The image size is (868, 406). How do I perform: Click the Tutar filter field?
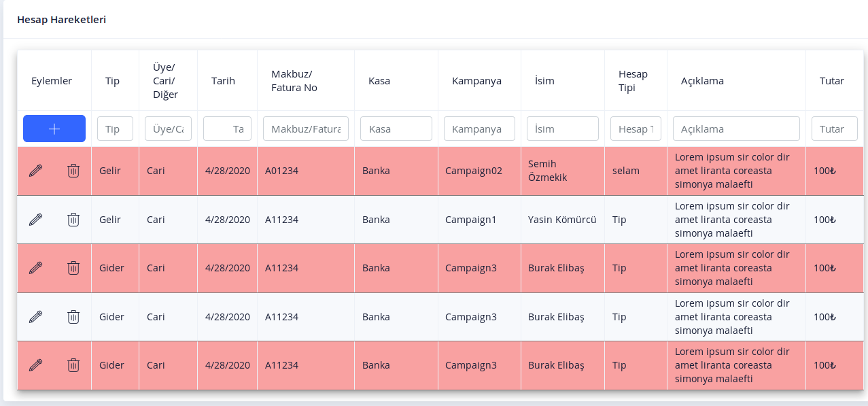834,129
